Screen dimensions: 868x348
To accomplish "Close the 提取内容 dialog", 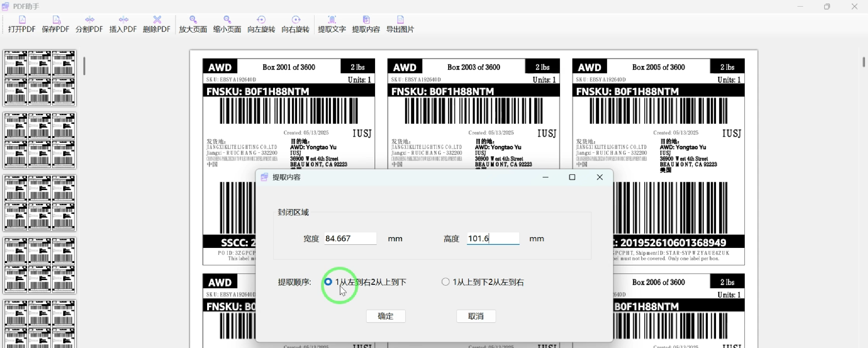I will click(x=600, y=177).
